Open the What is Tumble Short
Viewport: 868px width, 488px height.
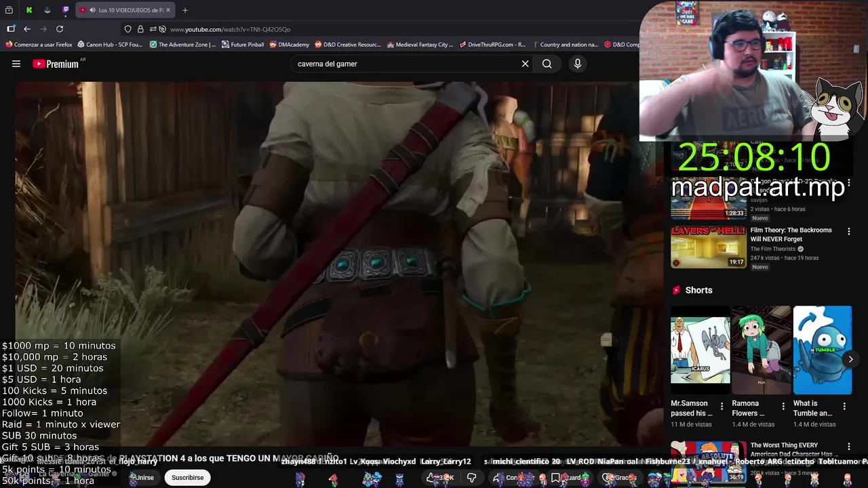click(823, 350)
